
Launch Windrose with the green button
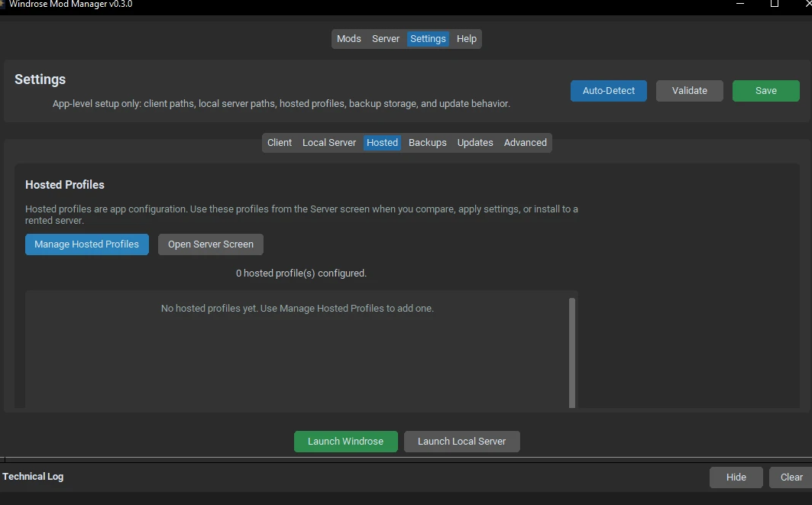click(x=345, y=442)
